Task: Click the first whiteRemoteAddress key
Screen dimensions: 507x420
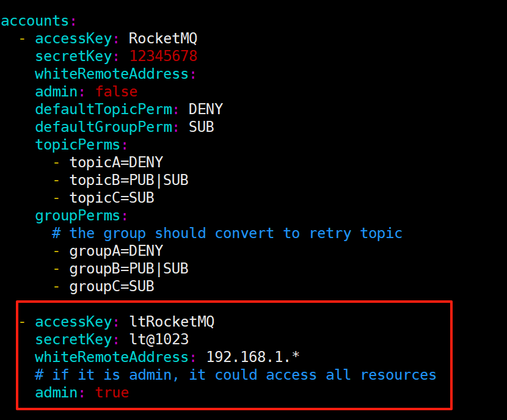Action: coord(112,74)
